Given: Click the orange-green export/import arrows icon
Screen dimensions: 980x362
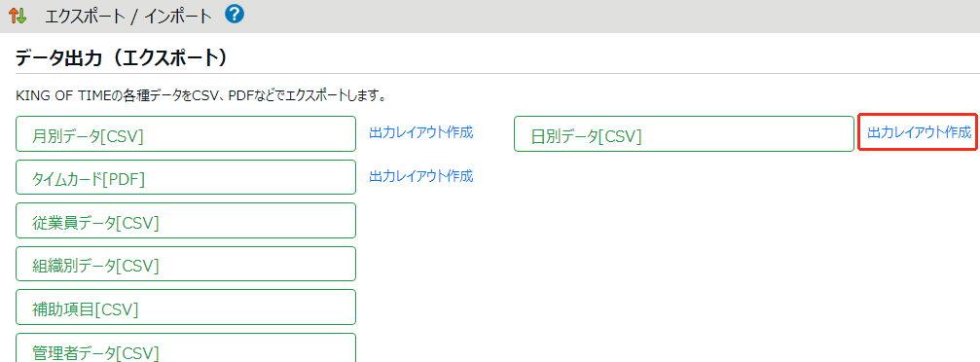Looking at the screenshot, I should 18,15.
